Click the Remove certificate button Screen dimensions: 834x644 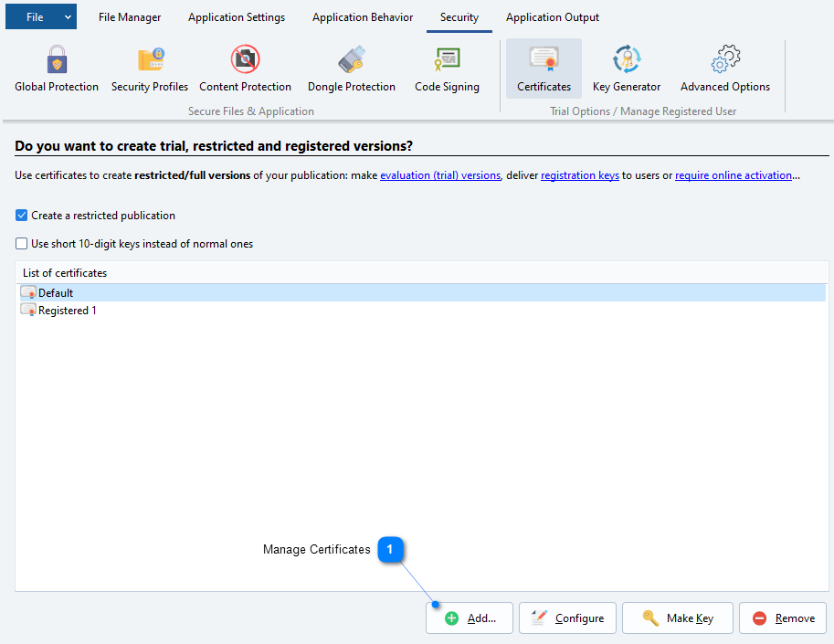pos(783,618)
